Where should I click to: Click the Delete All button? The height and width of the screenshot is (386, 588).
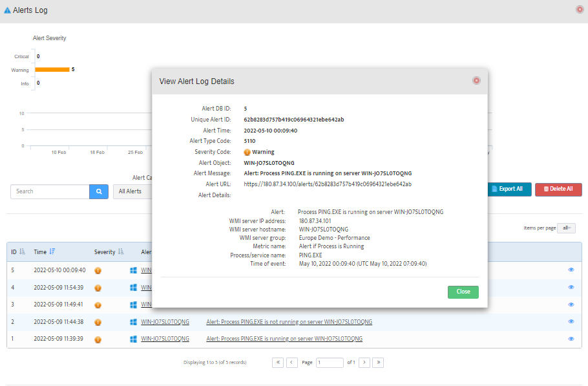pyautogui.click(x=558, y=189)
